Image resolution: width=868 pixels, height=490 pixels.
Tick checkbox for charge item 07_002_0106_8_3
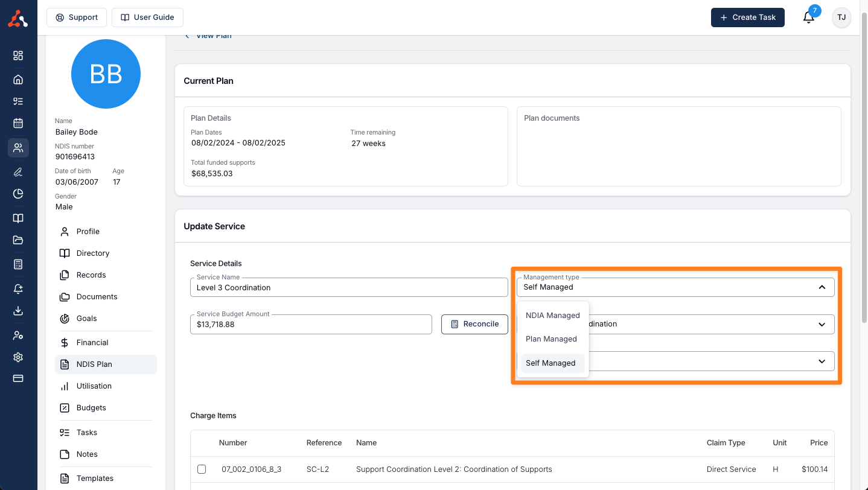pyautogui.click(x=202, y=469)
